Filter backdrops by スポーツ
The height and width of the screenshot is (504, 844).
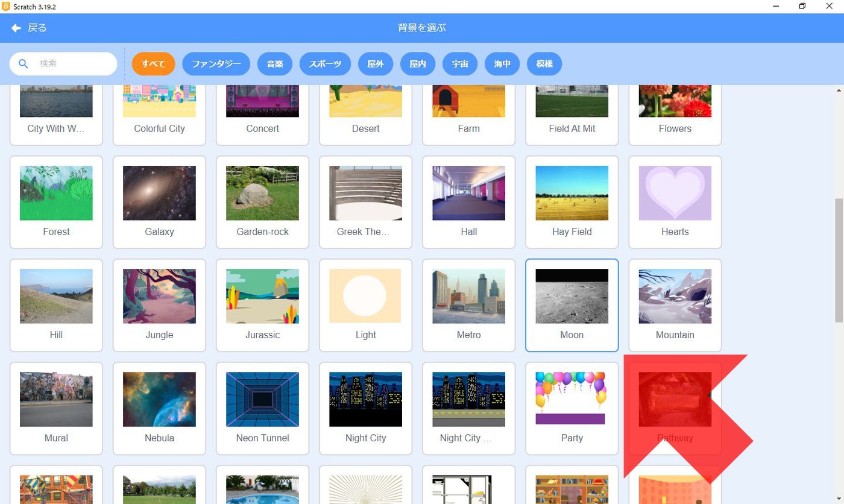(x=325, y=63)
